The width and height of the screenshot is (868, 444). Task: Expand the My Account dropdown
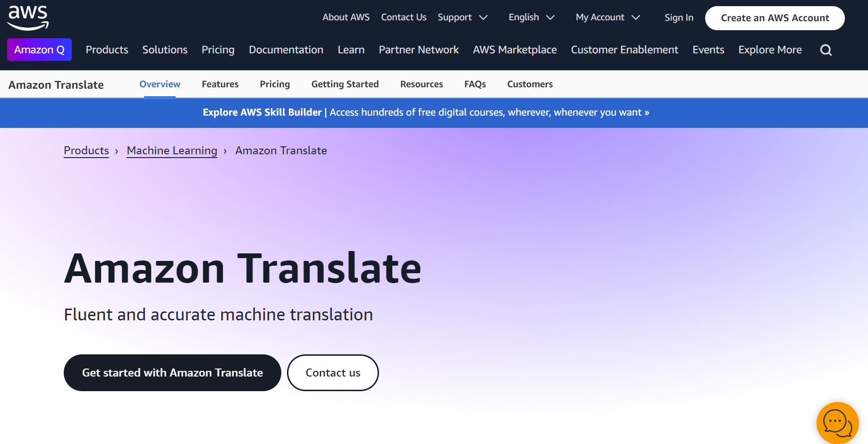(607, 17)
